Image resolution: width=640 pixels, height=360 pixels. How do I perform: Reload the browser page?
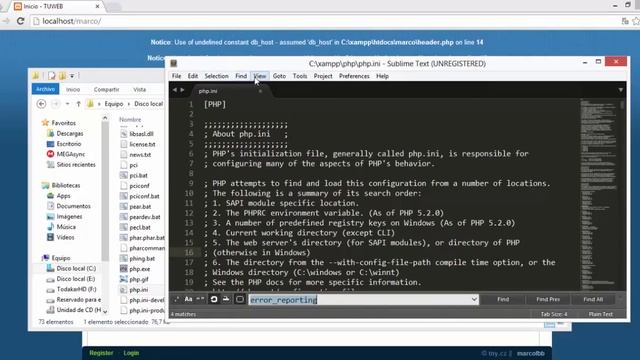click(20, 21)
